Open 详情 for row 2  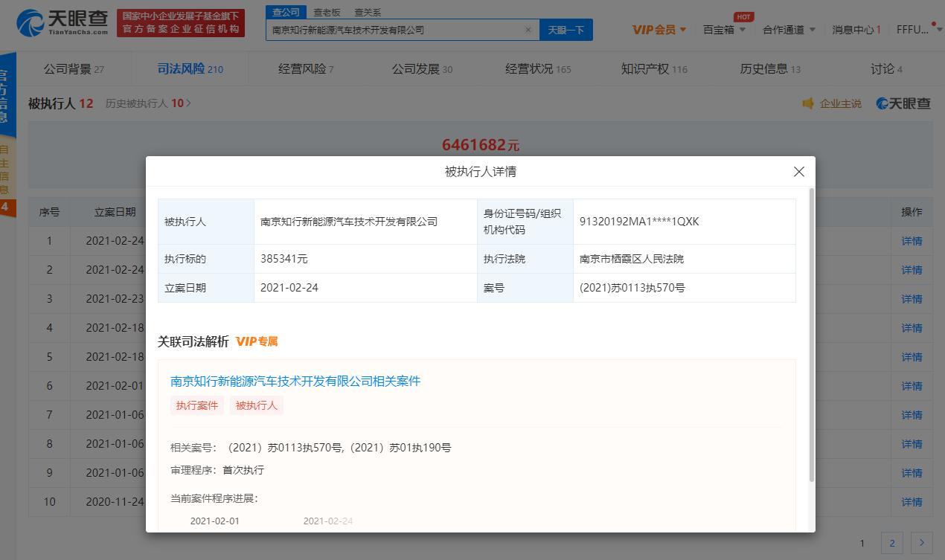coord(912,270)
